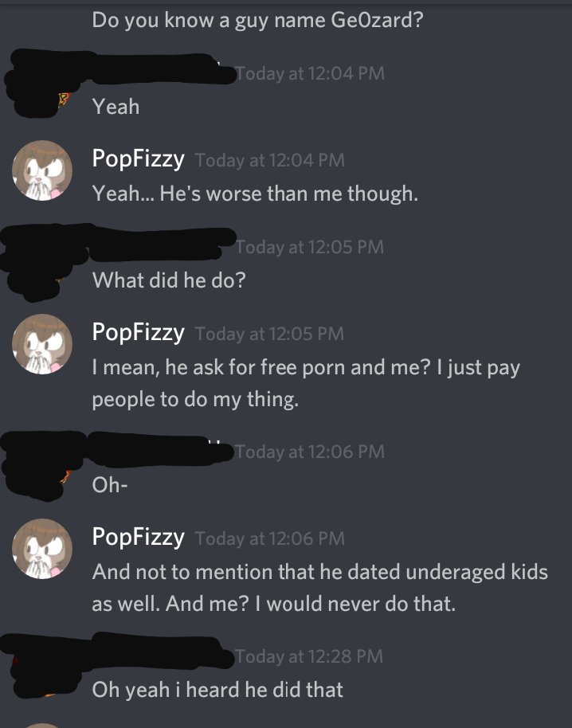Click the partially visible avatar at screen bottom
The image size is (572, 728).
(x=42, y=726)
